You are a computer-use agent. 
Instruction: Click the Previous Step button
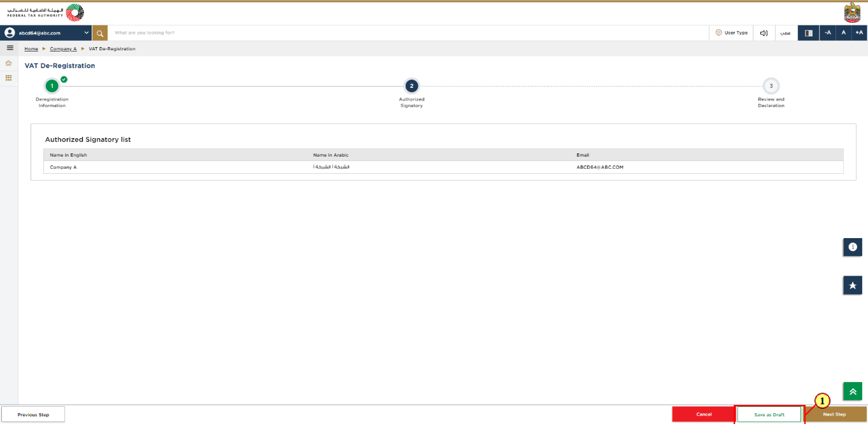click(x=33, y=414)
